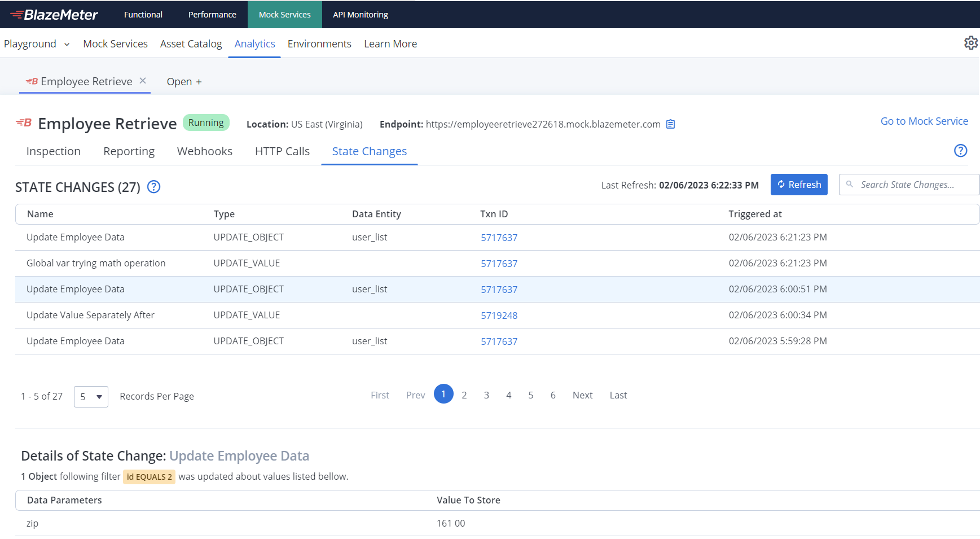Screen dimensions: 980x539
Task: Go to page 2
Action: [464, 396]
